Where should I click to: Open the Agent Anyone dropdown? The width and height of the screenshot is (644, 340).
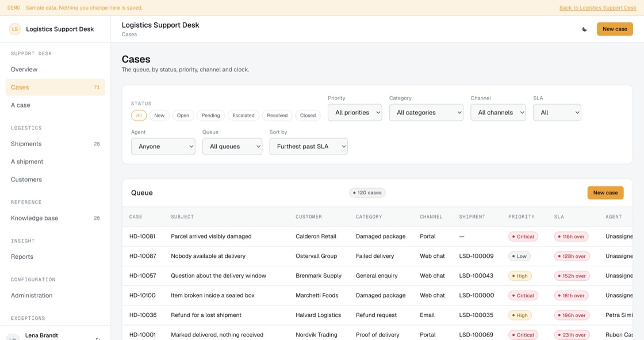pos(163,146)
